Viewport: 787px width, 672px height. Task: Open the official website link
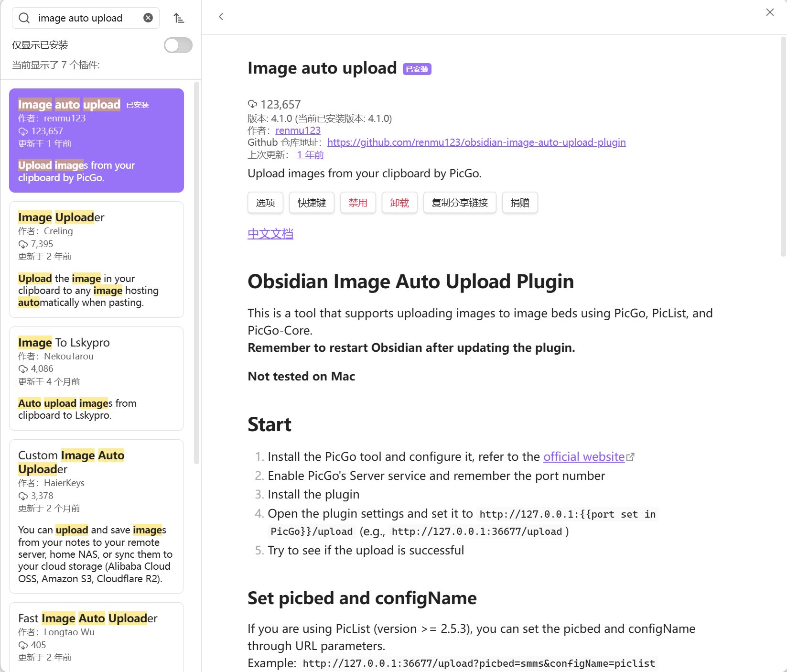point(584,457)
